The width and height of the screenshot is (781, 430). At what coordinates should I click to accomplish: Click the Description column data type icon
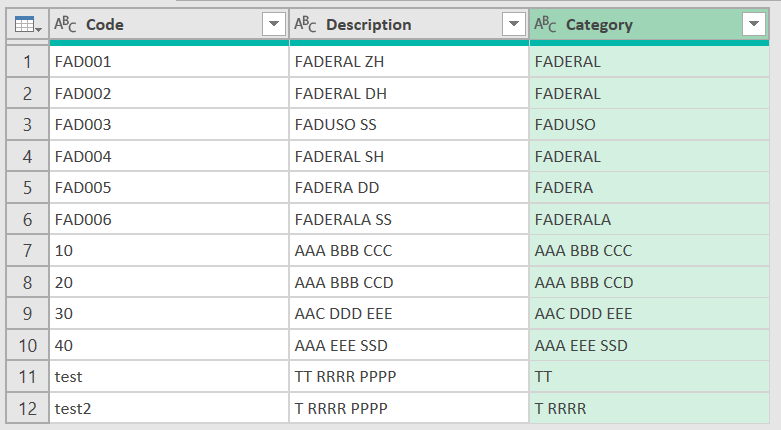(305, 24)
